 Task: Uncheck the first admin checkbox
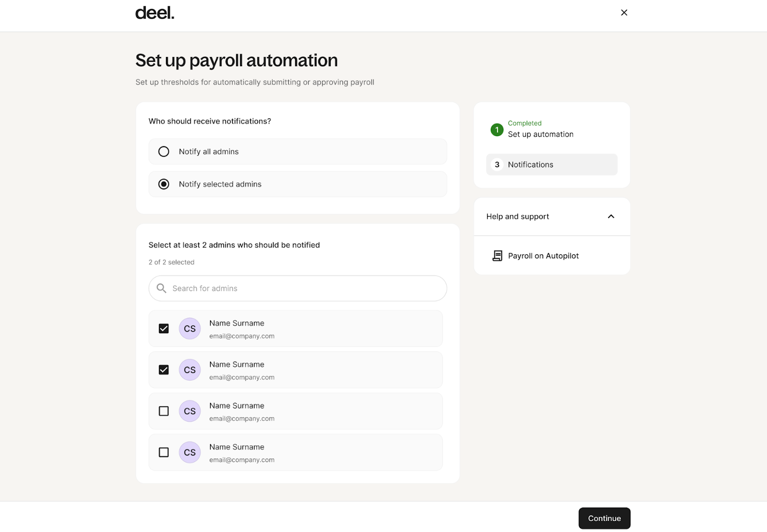tap(164, 329)
